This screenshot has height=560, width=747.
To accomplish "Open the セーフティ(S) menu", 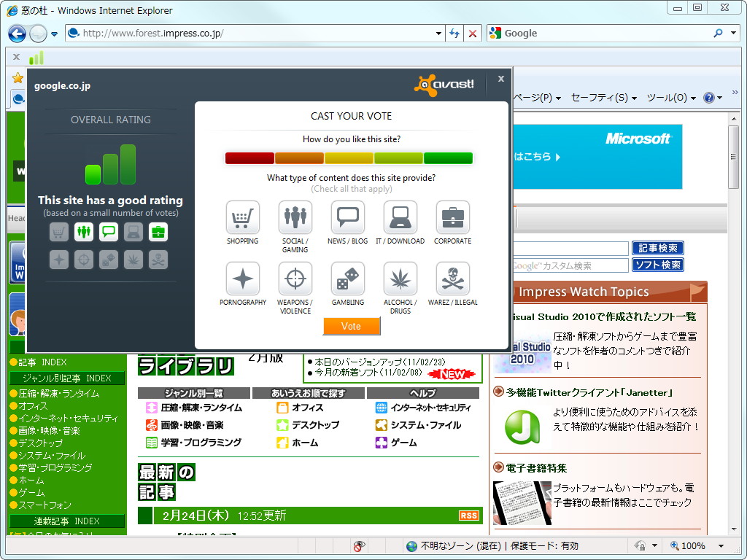I will coord(598,98).
